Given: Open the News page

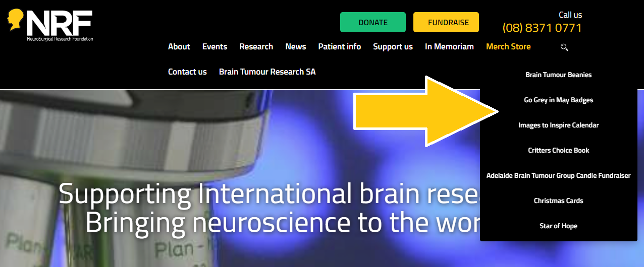Looking at the screenshot, I should tap(295, 46).
